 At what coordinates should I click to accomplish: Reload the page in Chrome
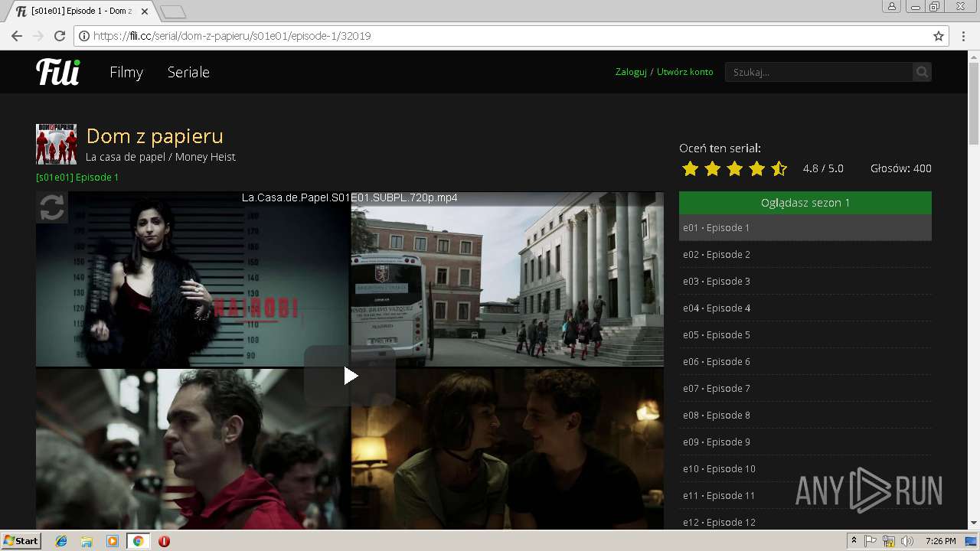click(60, 36)
